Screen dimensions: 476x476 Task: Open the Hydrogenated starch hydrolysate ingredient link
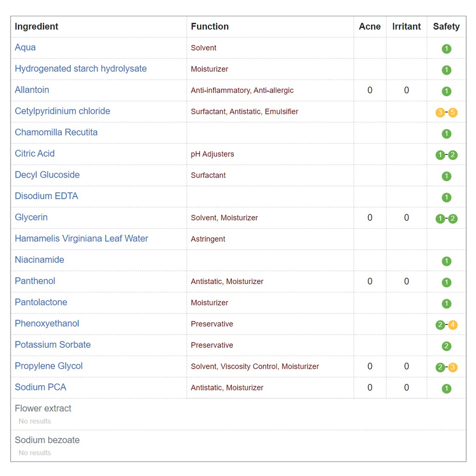80,69
